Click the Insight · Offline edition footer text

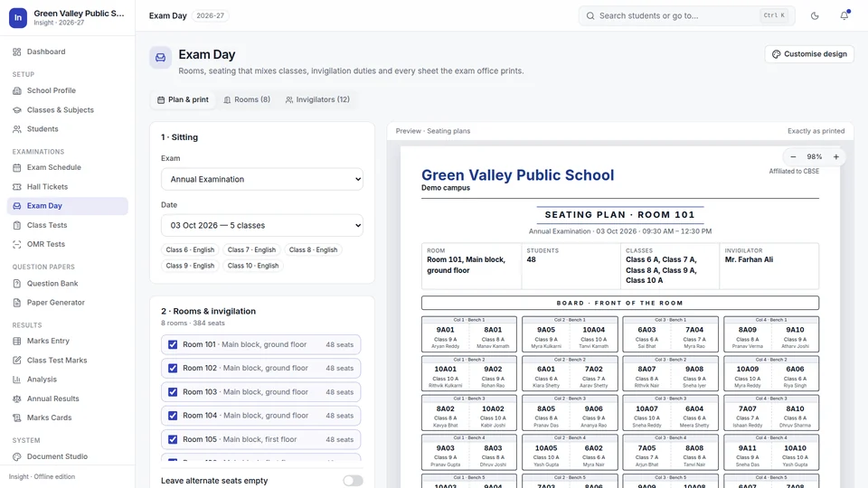[42, 477]
